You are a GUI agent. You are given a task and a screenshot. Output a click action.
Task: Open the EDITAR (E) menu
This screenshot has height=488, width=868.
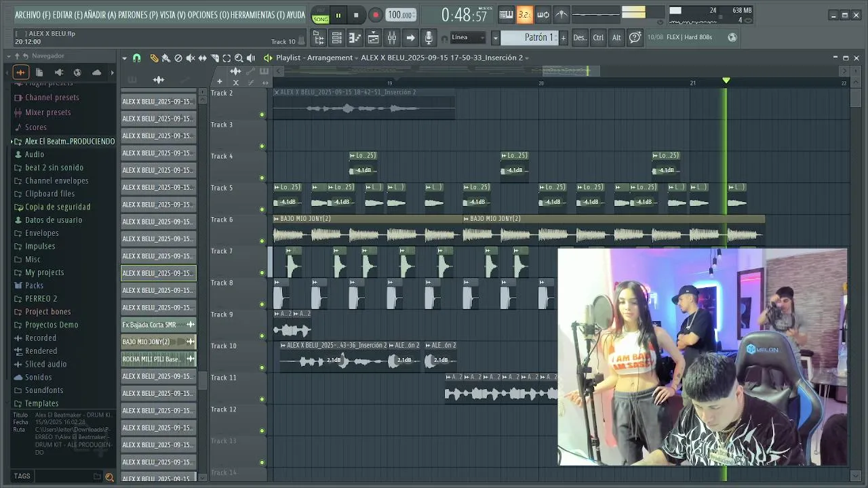tap(68, 15)
